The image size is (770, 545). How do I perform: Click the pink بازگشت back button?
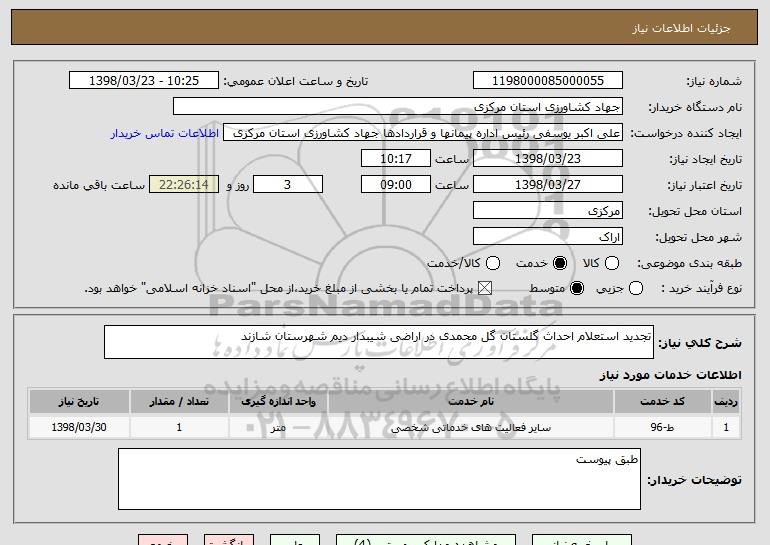click(x=229, y=540)
